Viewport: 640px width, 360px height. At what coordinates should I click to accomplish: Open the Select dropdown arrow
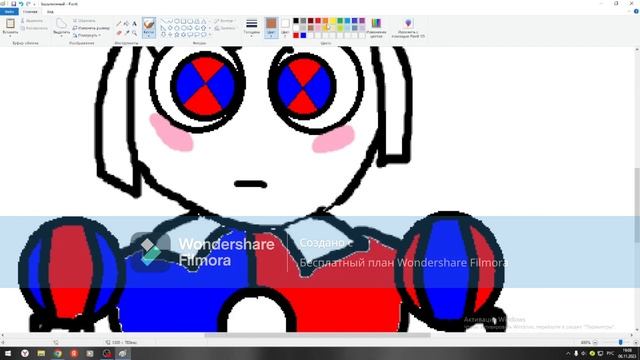pyautogui.click(x=61, y=36)
